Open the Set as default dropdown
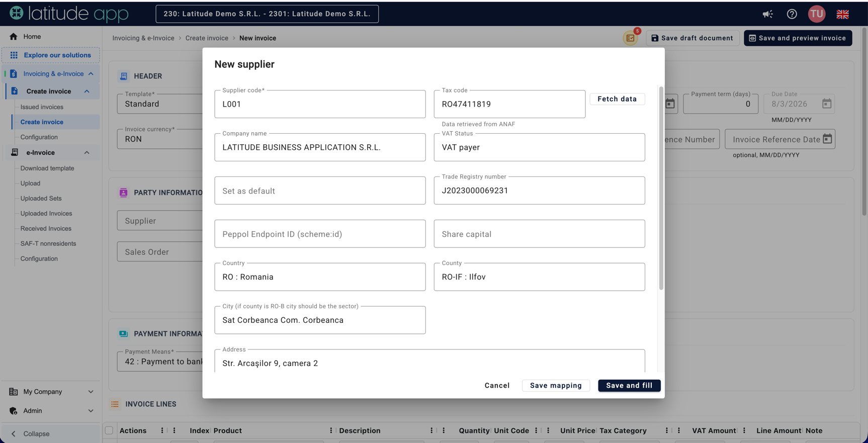This screenshot has width=868, height=443. pos(320,191)
